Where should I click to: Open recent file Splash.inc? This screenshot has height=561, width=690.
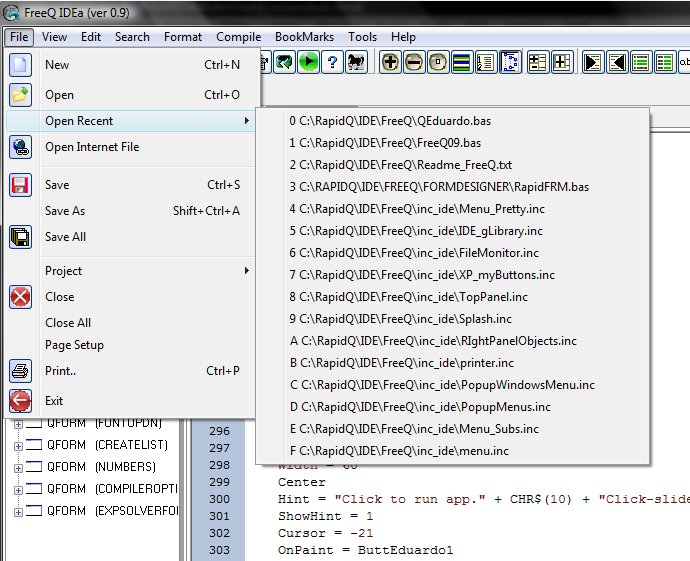452,319
